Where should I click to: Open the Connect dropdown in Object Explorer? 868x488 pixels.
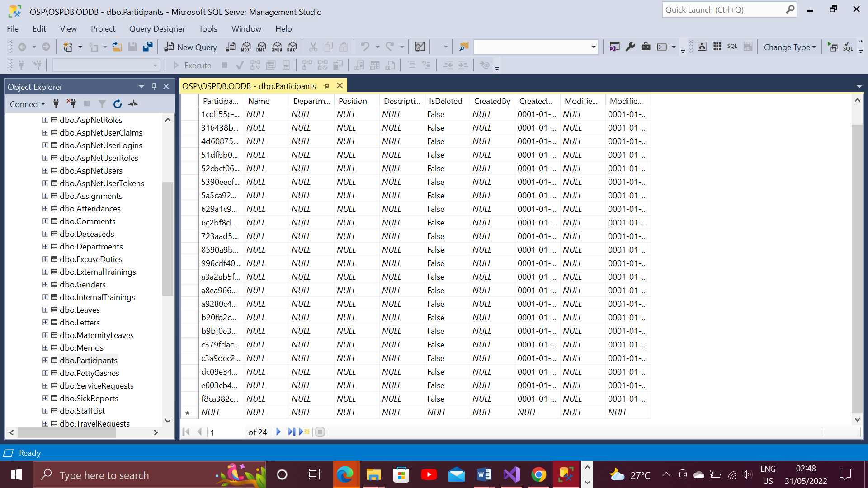pyautogui.click(x=28, y=104)
